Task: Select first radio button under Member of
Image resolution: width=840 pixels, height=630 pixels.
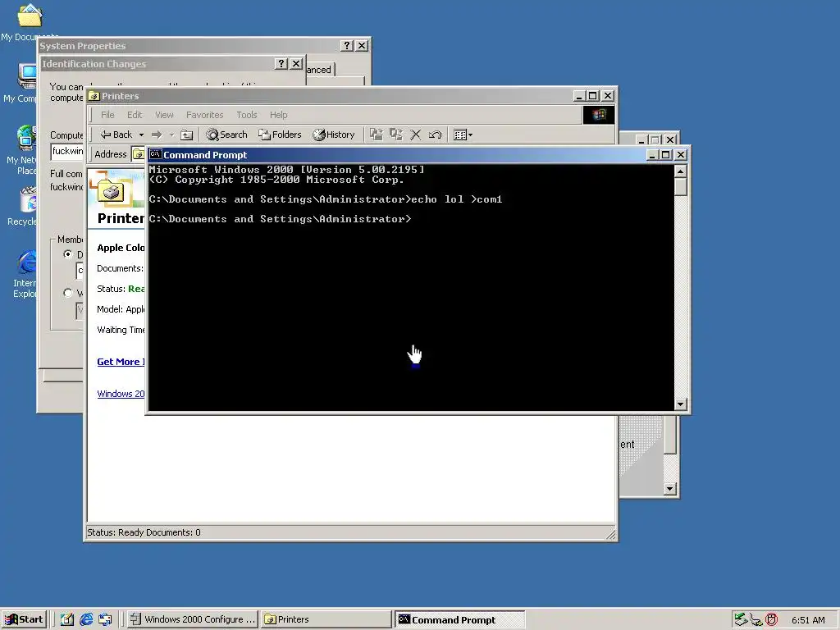Action: pos(68,254)
